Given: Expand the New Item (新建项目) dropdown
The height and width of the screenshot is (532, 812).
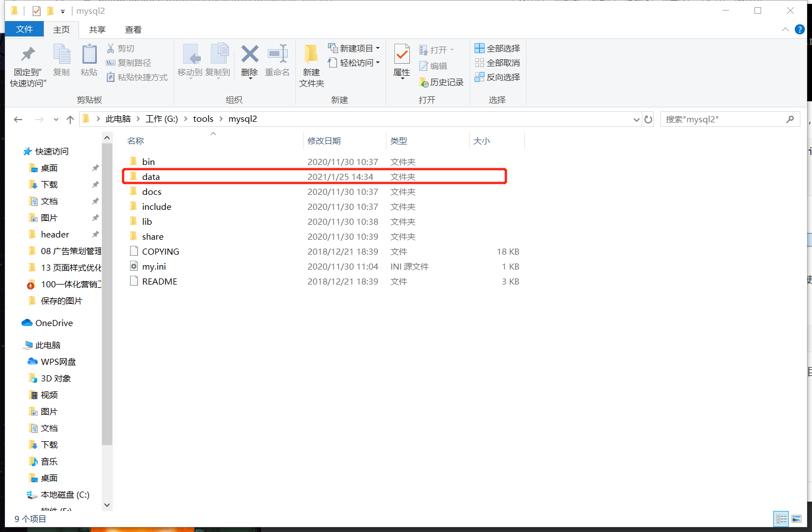Looking at the screenshot, I should (x=378, y=49).
